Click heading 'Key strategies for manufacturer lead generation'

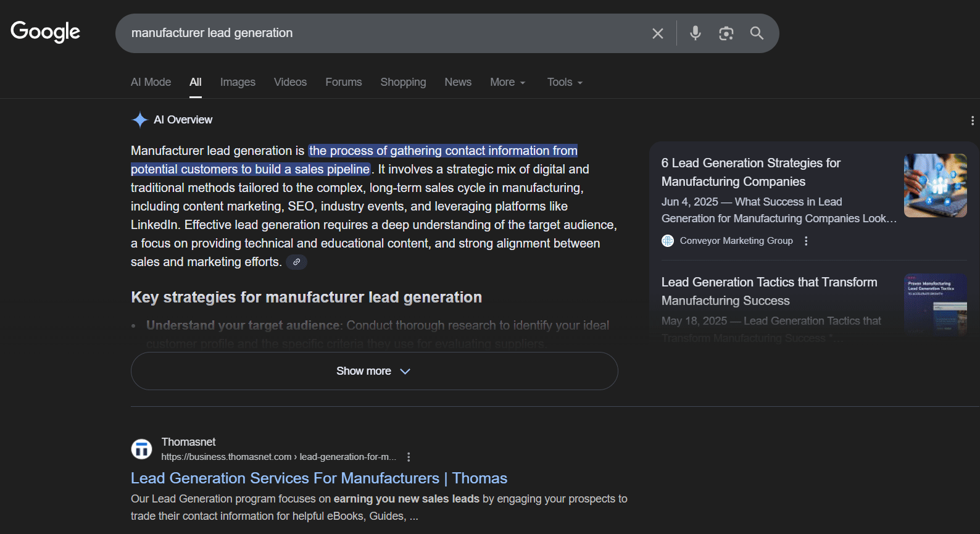tap(306, 298)
